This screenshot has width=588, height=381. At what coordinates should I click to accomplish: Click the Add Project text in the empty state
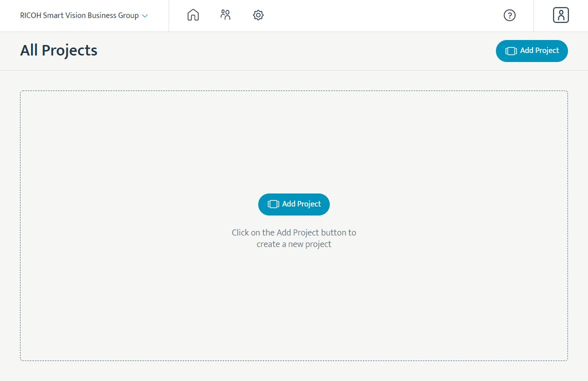(301, 204)
